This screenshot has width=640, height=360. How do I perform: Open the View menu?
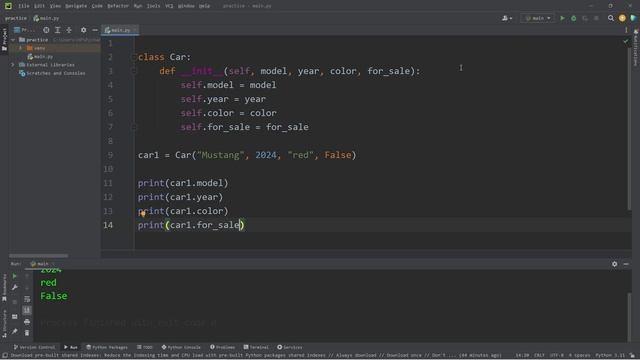pos(55,6)
